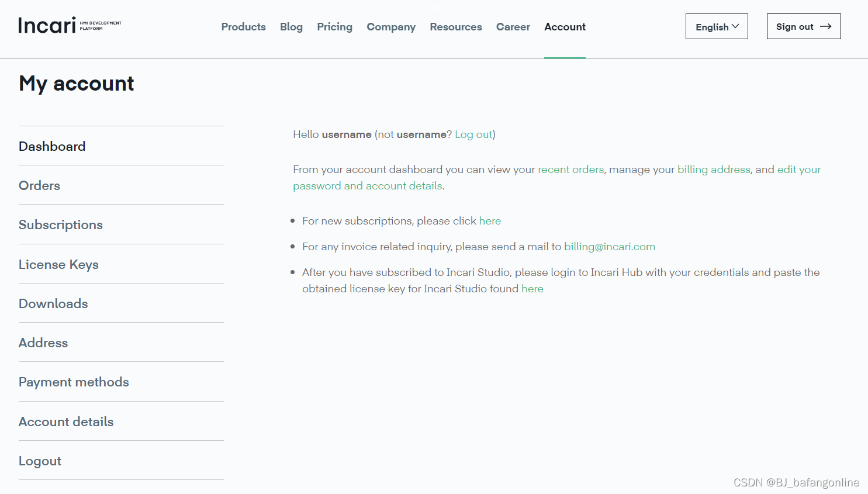The height and width of the screenshot is (494, 868).
Task: Open Downloads in the sidebar
Action: click(121, 303)
